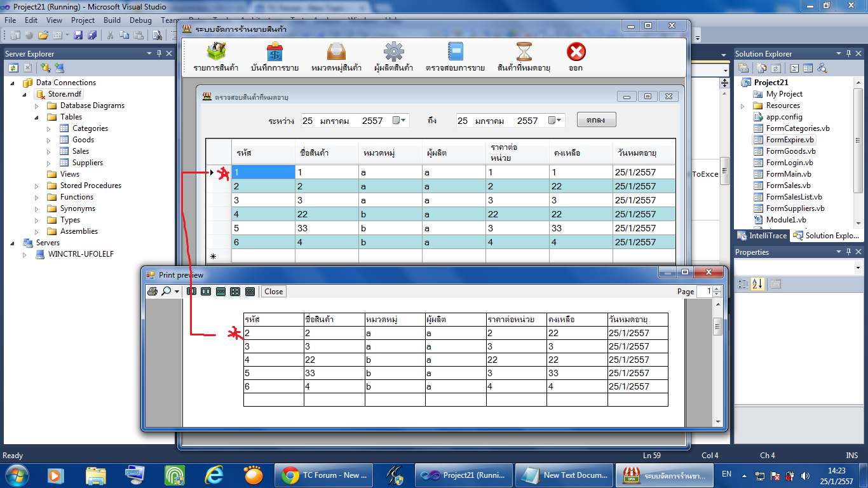Open the zoom magnifier in Print preview
868x488 pixels.
[x=166, y=292]
